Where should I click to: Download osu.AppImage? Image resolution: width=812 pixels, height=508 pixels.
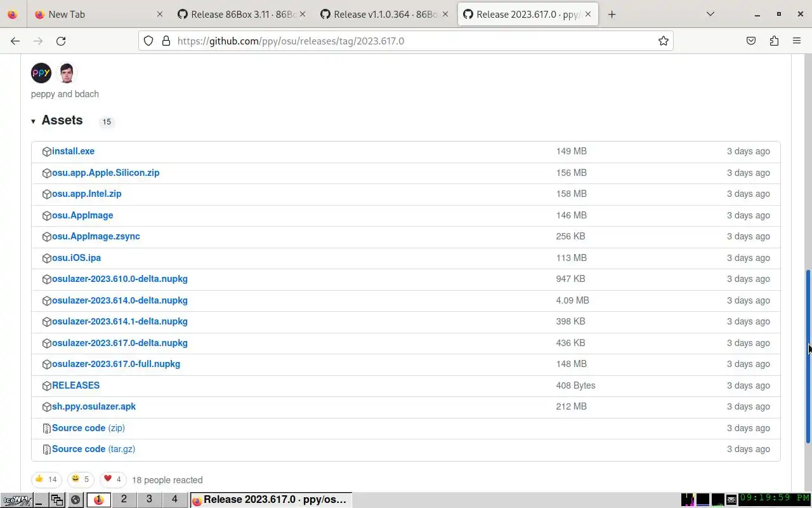tap(82, 215)
